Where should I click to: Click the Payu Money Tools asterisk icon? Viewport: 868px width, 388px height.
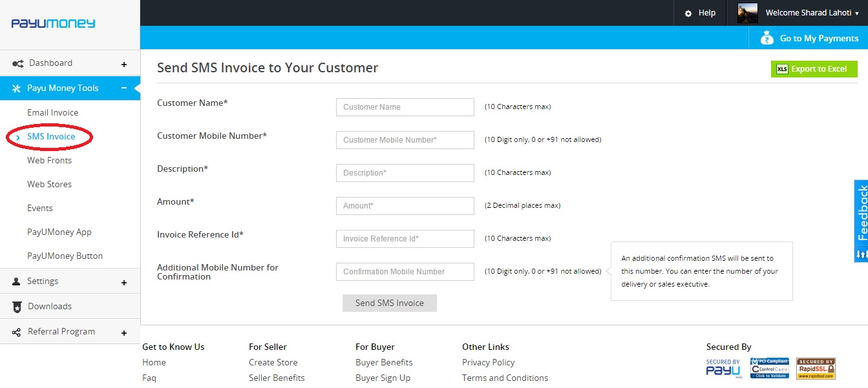point(17,88)
